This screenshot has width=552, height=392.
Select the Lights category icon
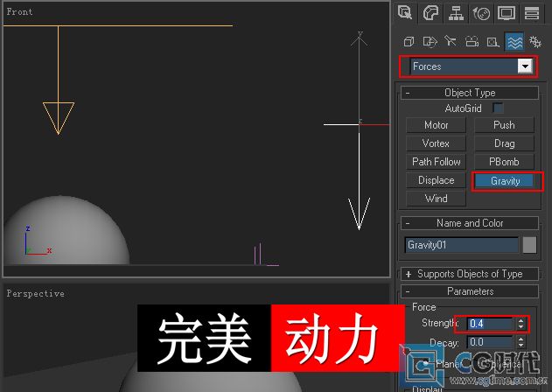tap(451, 42)
